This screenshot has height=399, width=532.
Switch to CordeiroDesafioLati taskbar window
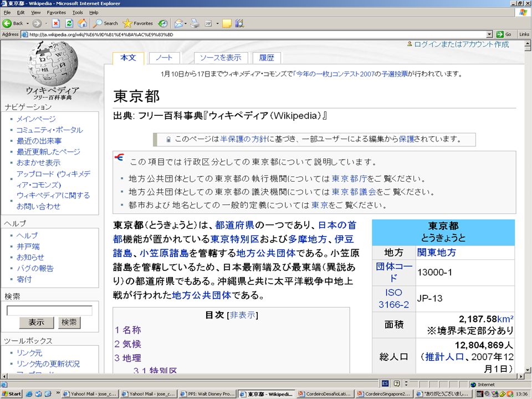click(x=325, y=394)
